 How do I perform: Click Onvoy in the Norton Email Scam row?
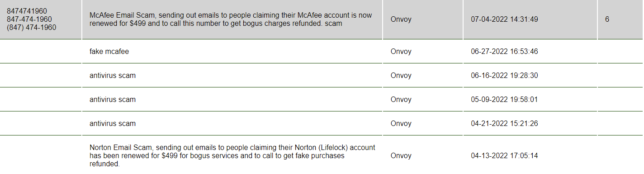(x=401, y=156)
